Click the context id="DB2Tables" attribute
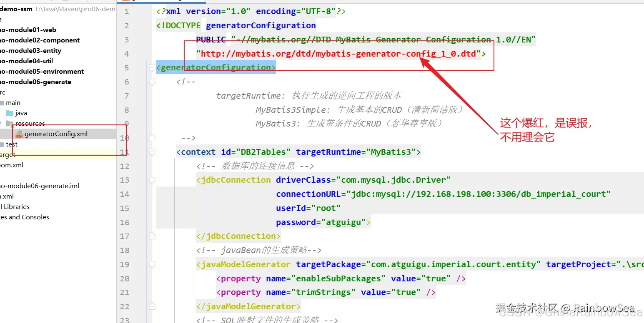Screen dimensions: 644x323 (x=256, y=152)
